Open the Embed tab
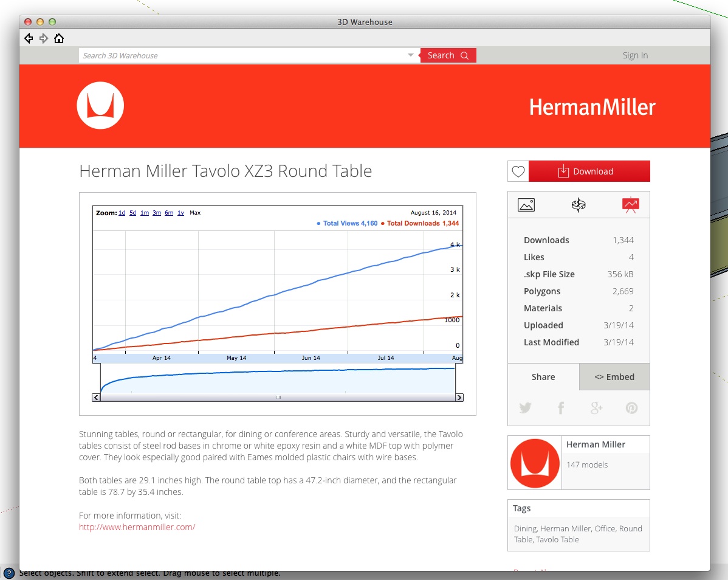The image size is (728, 580). (x=614, y=377)
